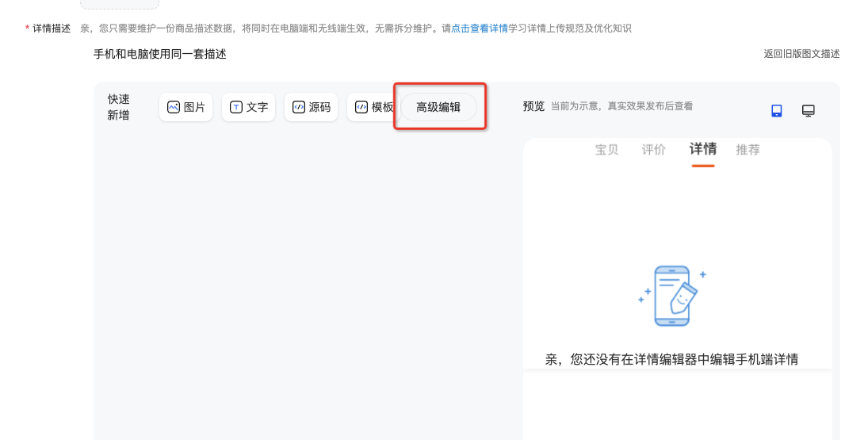Click the 快速新增 label
868x440 pixels.
pos(118,107)
